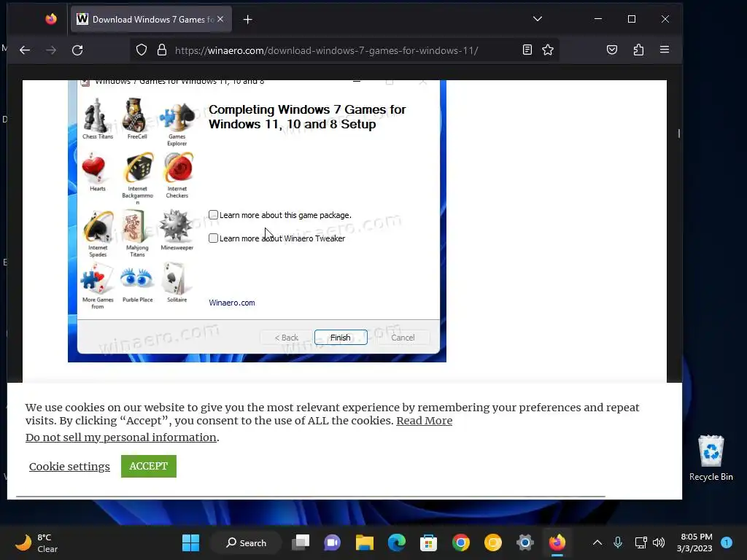The image size is (747, 560).
Task: Click the FreeCell game icon
Action: click(137, 119)
